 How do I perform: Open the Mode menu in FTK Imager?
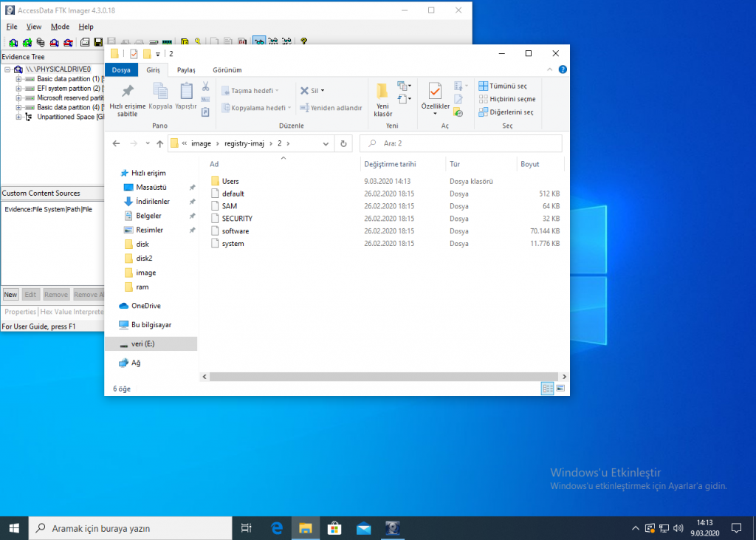pos(61,27)
